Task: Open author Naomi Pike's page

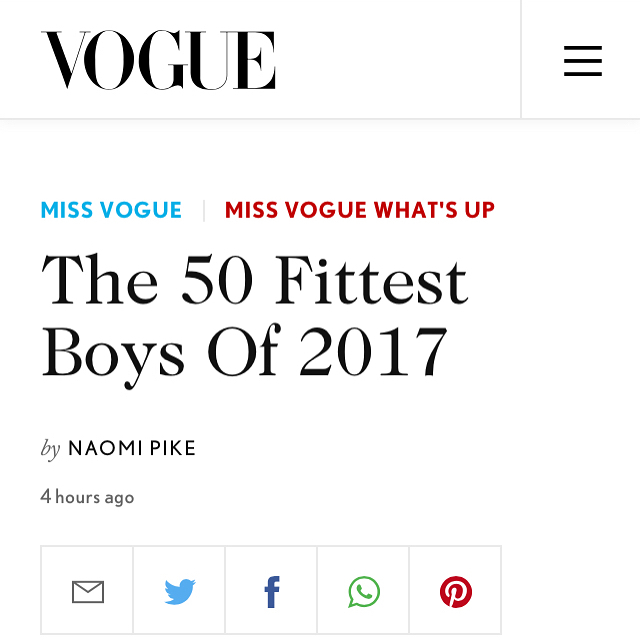Action: pos(132,449)
